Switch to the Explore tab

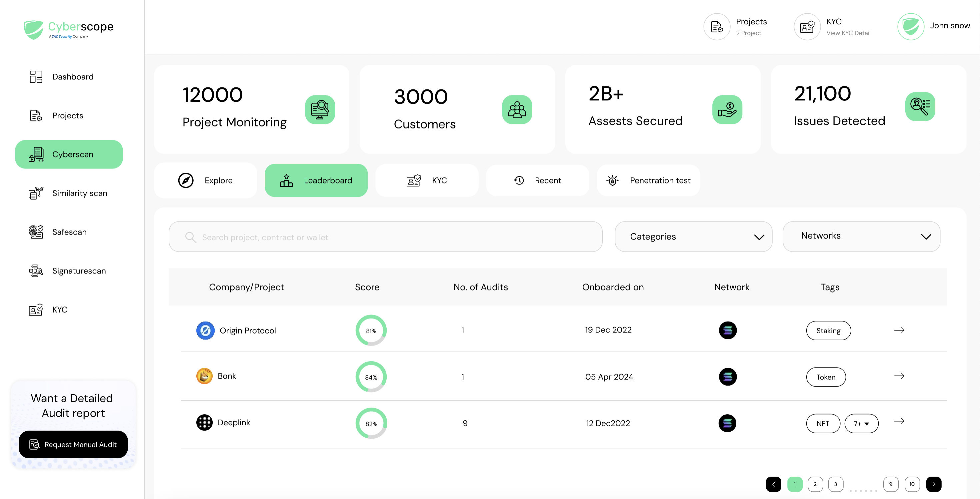tap(205, 180)
